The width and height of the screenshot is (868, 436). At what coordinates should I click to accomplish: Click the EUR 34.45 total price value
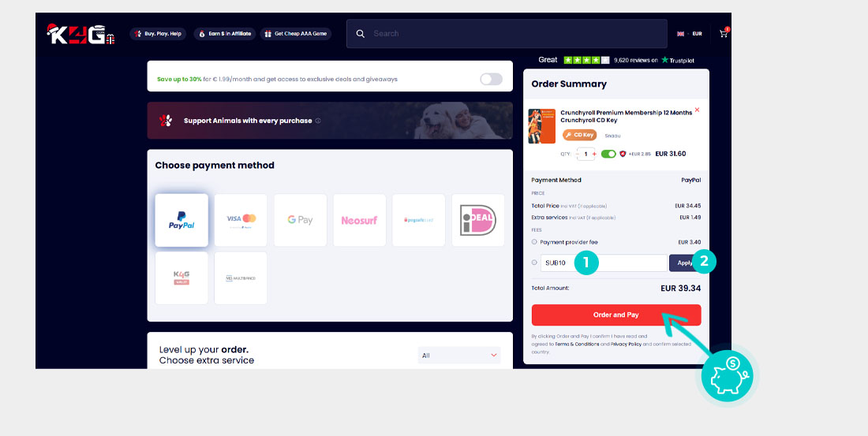(x=688, y=205)
